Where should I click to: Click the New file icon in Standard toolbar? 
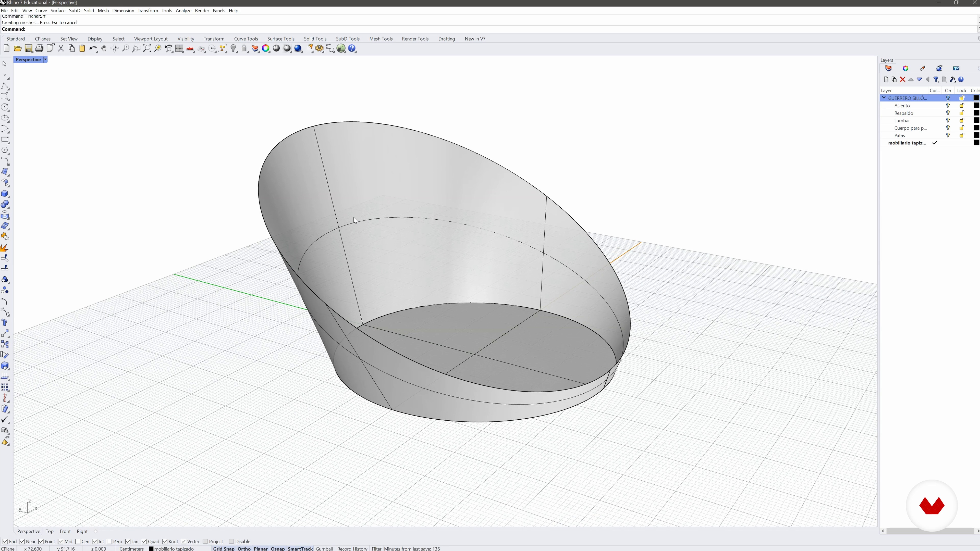coord(6,48)
